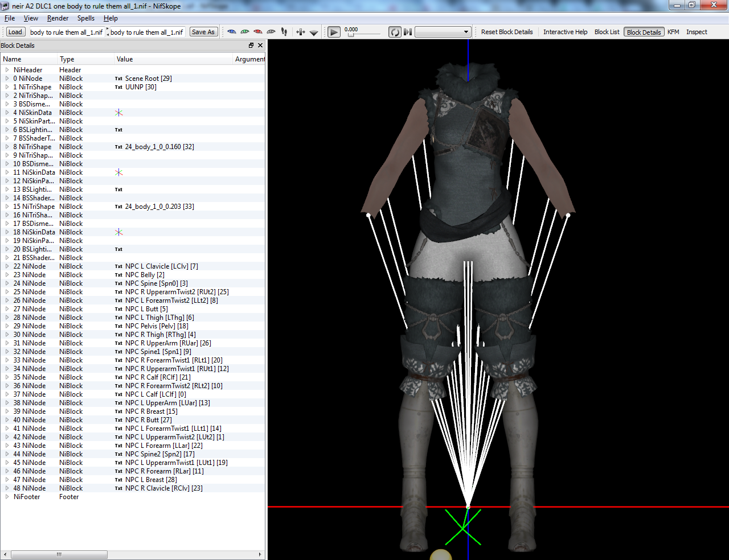This screenshot has width=729, height=560.
Task: Click the animation time slider handle
Action: (x=351, y=35)
